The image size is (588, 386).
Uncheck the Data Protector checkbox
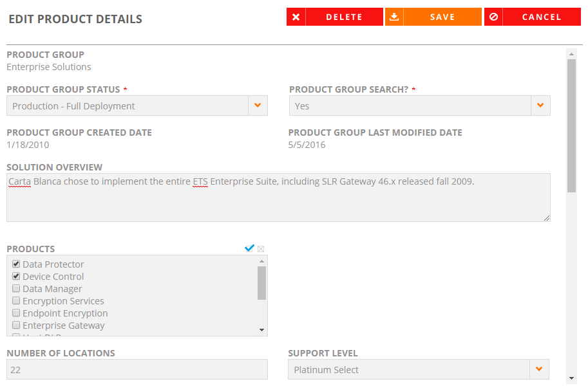(x=16, y=264)
